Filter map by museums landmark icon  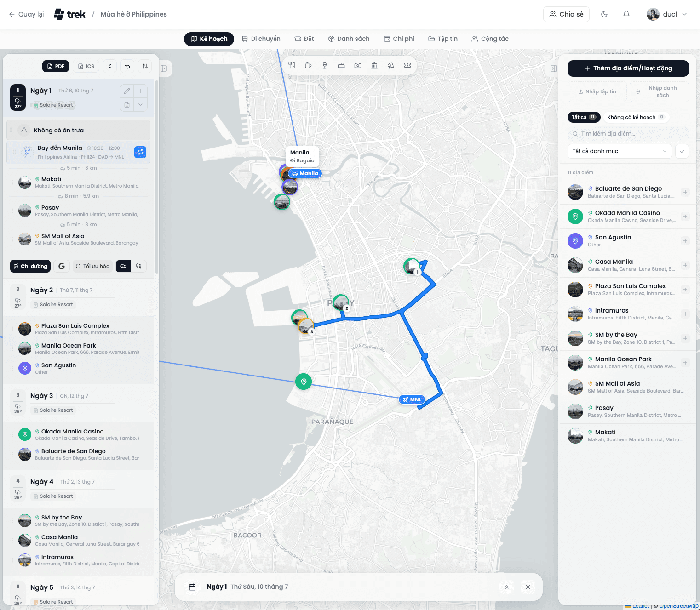[x=374, y=65]
